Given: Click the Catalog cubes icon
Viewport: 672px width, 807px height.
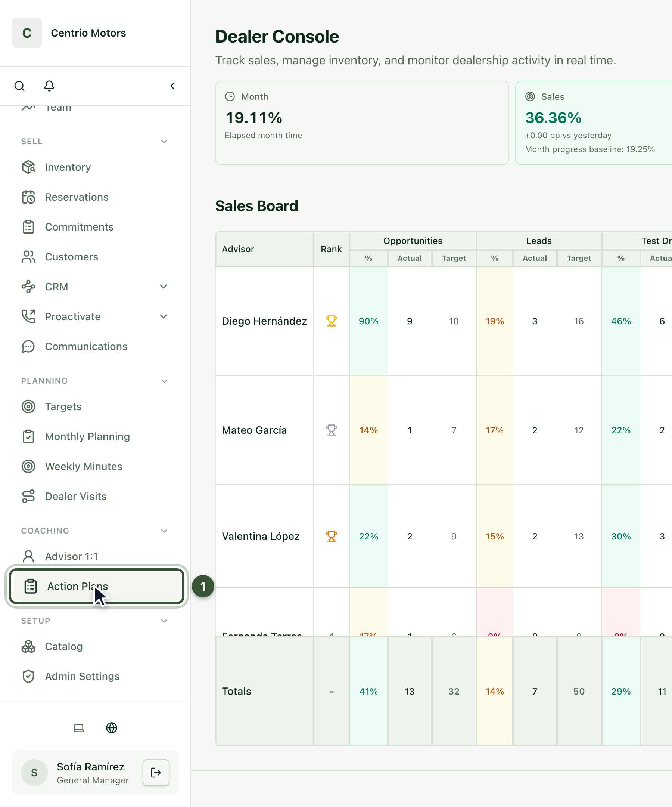Looking at the screenshot, I should [x=28, y=646].
